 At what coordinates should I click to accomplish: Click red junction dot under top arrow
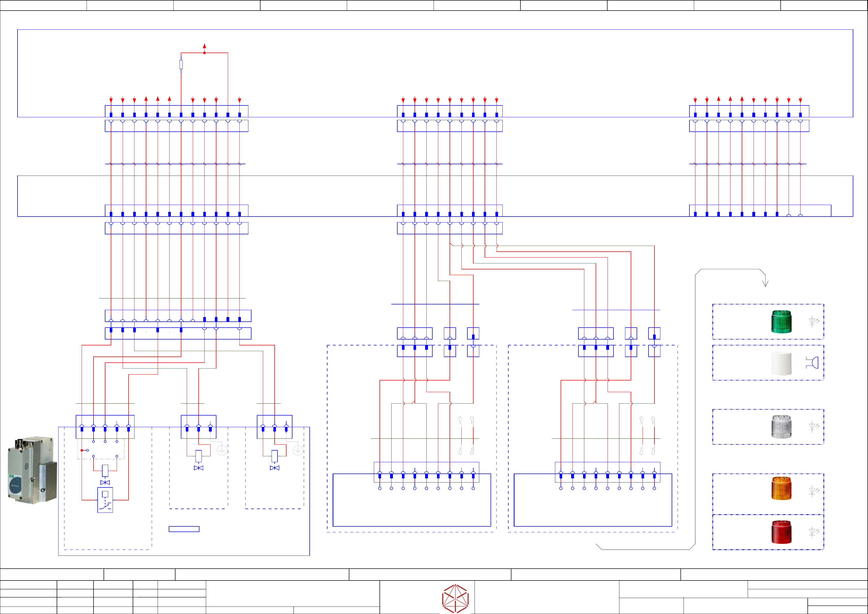pos(205,53)
